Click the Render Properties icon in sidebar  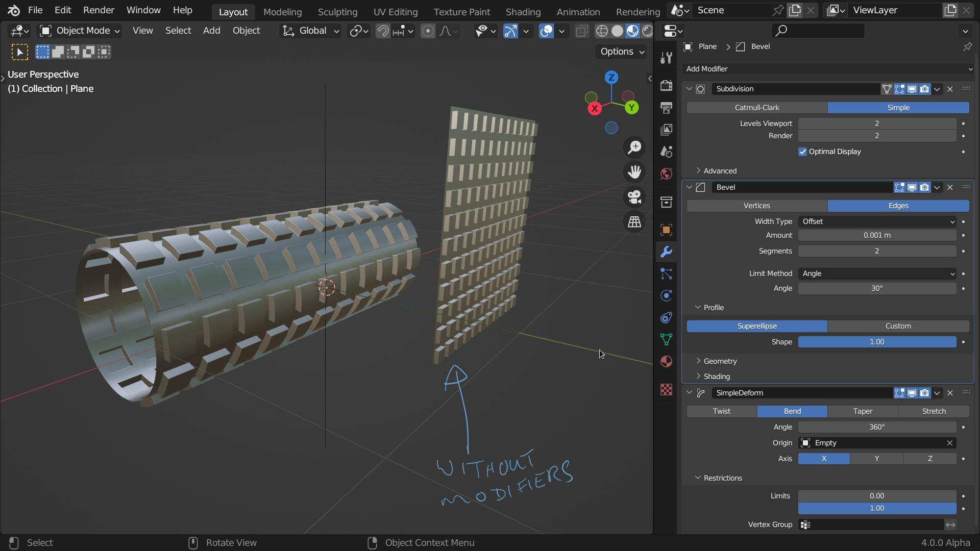click(666, 85)
